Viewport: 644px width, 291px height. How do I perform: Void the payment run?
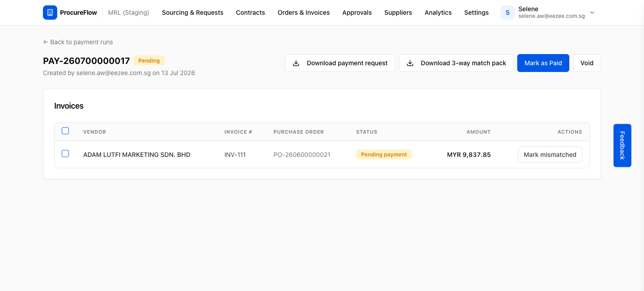click(587, 63)
